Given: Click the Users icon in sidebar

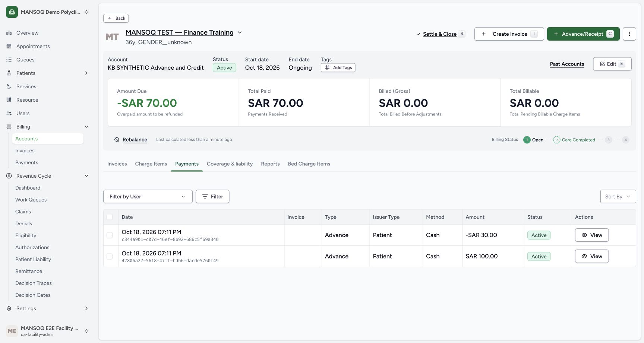Looking at the screenshot, I should [9, 113].
